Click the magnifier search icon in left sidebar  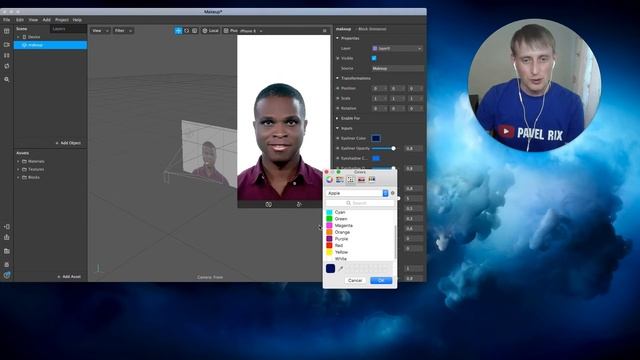point(7,79)
